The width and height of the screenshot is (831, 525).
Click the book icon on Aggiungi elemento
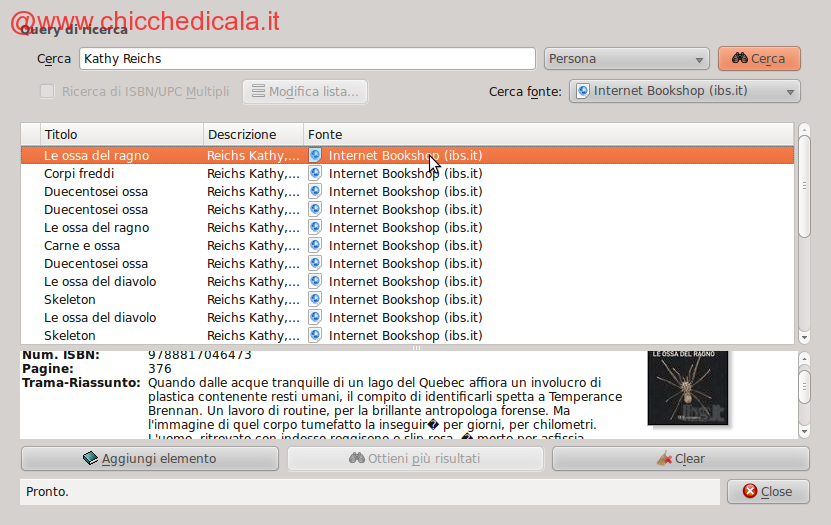pyautogui.click(x=91, y=459)
